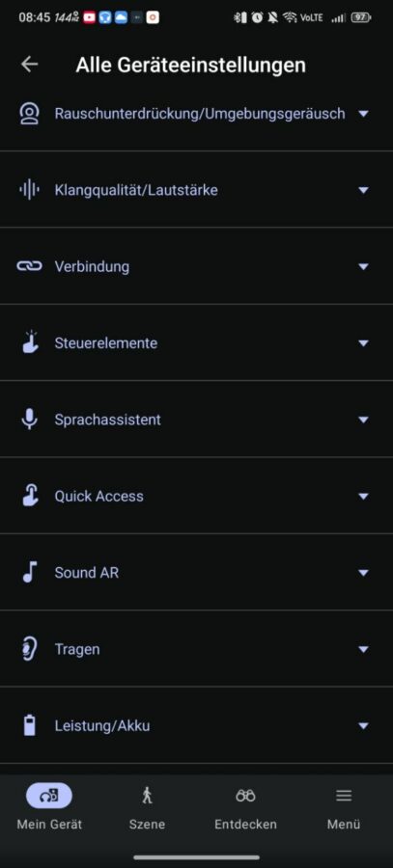This screenshot has width=393, height=868.
Task: Expand Rauschunterdrückung/Umgebungsgeräusch with its arrow
Action: click(x=364, y=114)
